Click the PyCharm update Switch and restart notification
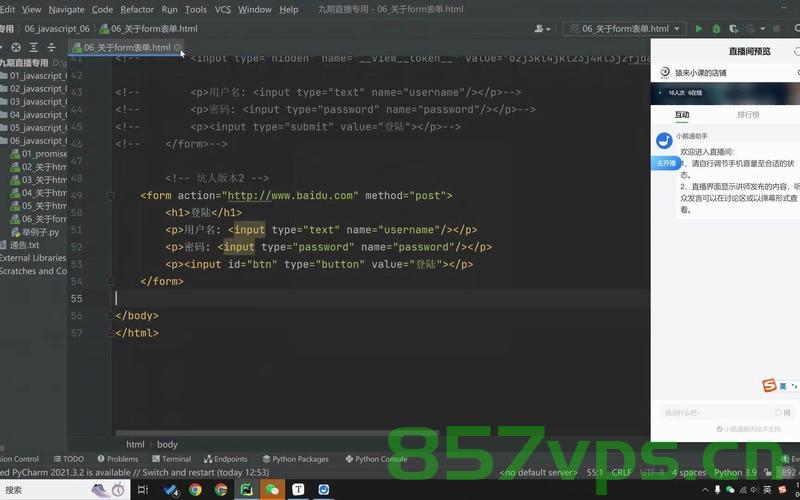Screen dimensions: 800x500 point(134,473)
